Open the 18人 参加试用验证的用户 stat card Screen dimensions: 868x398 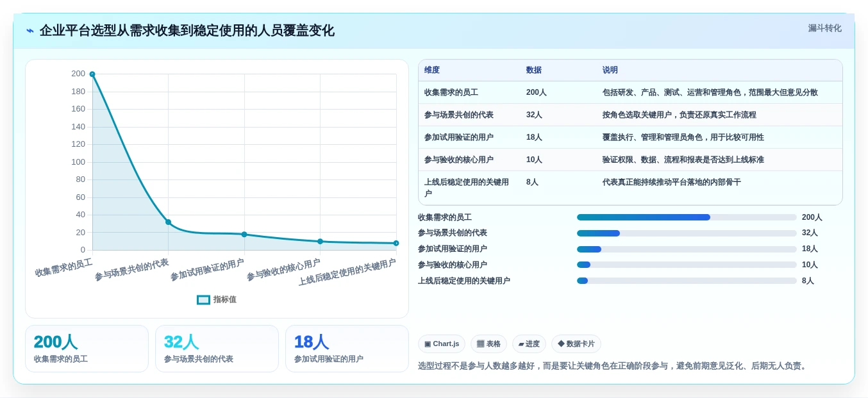347,349
